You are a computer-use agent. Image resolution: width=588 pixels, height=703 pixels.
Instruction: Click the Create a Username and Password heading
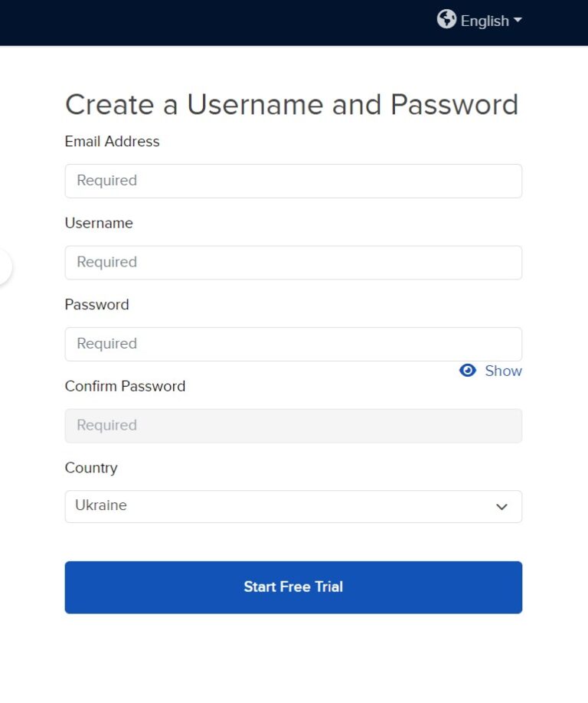[292, 104]
